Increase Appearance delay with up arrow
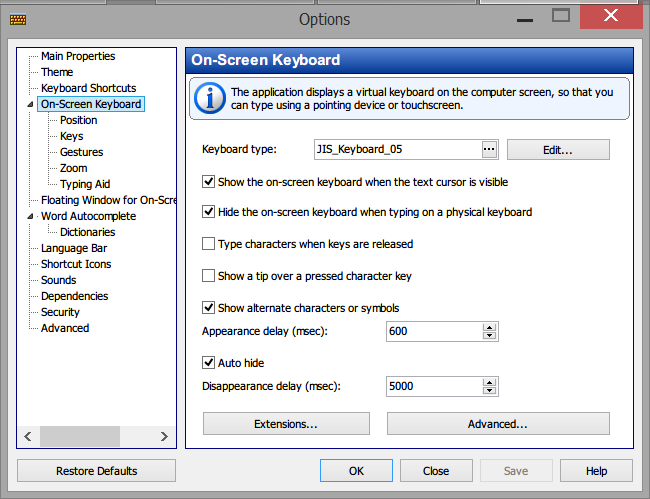This screenshot has width=650, height=499. point(490,327)
